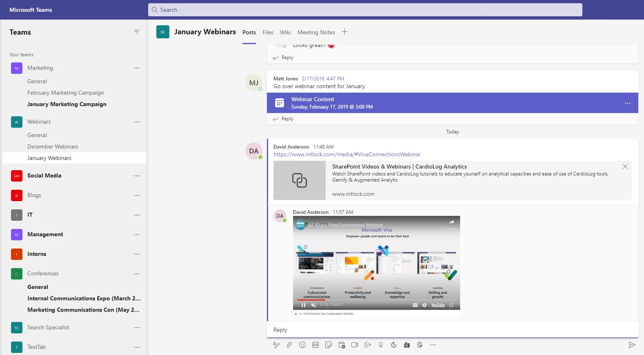Open the Praise badge icon
This screenshot has height=355, width=644.
click(x=381, y=345)
